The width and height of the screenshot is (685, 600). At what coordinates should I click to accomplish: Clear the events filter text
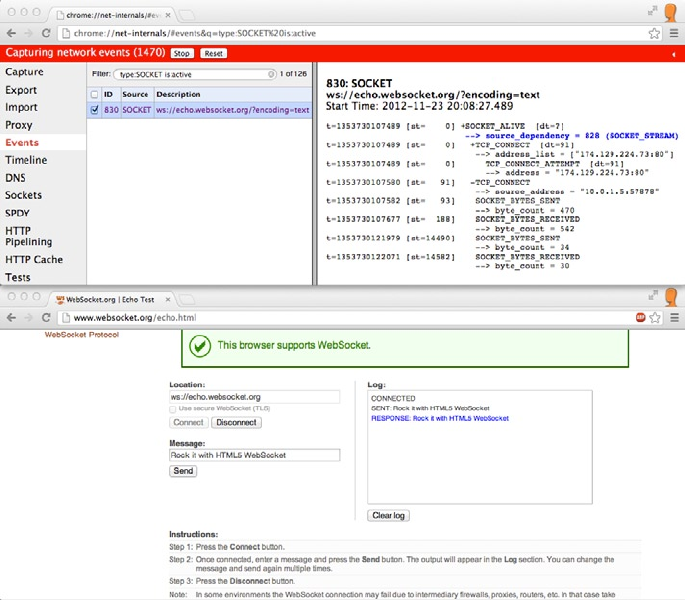pyautogui.click(x=271, y=74)
